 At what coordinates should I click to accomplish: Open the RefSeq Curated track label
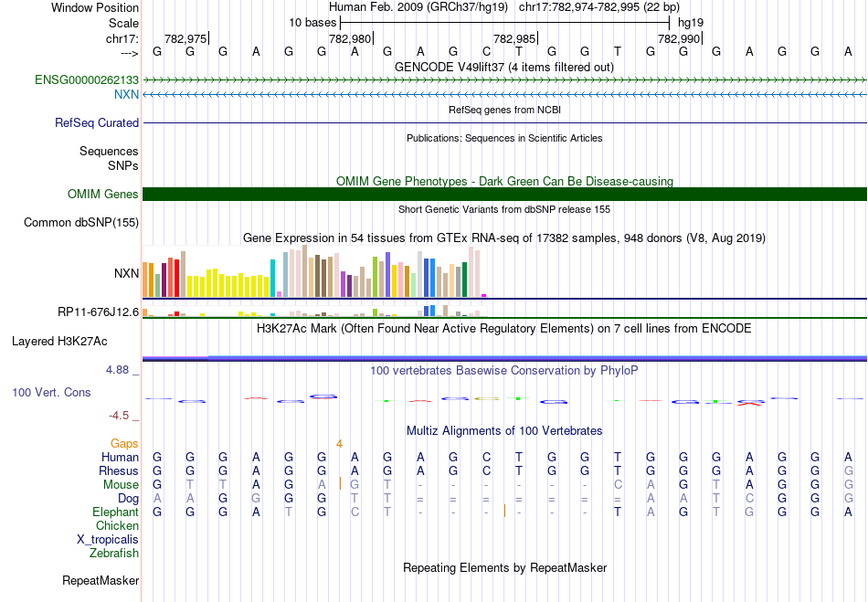pos(97,122)
